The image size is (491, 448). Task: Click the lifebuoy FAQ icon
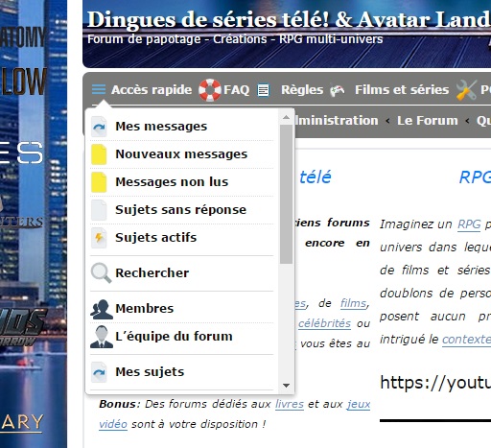click(210, 90)
